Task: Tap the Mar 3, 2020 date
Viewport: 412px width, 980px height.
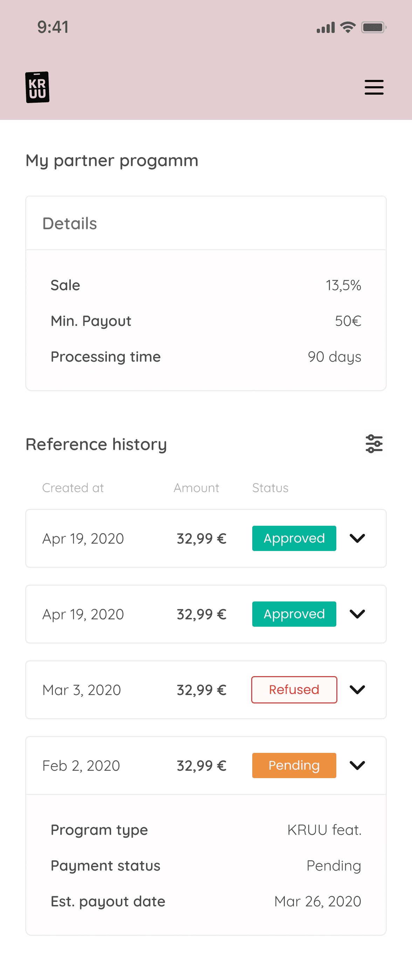Action: pos(81,690)
